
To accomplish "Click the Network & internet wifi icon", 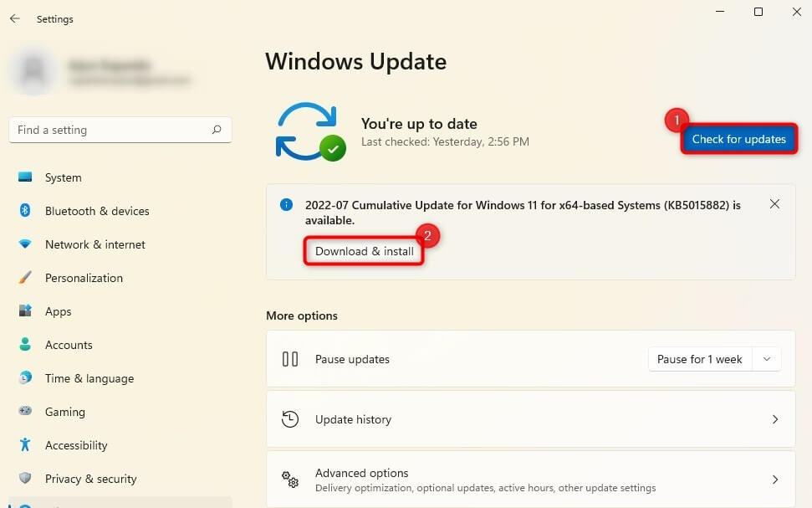I will tap(25, 244).
